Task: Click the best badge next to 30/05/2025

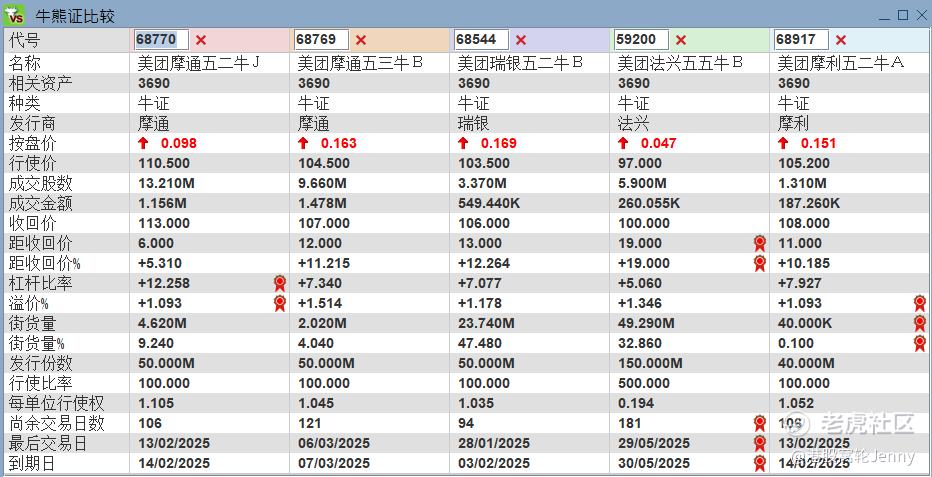Action: pyautogui.click(x=760, y=463)
